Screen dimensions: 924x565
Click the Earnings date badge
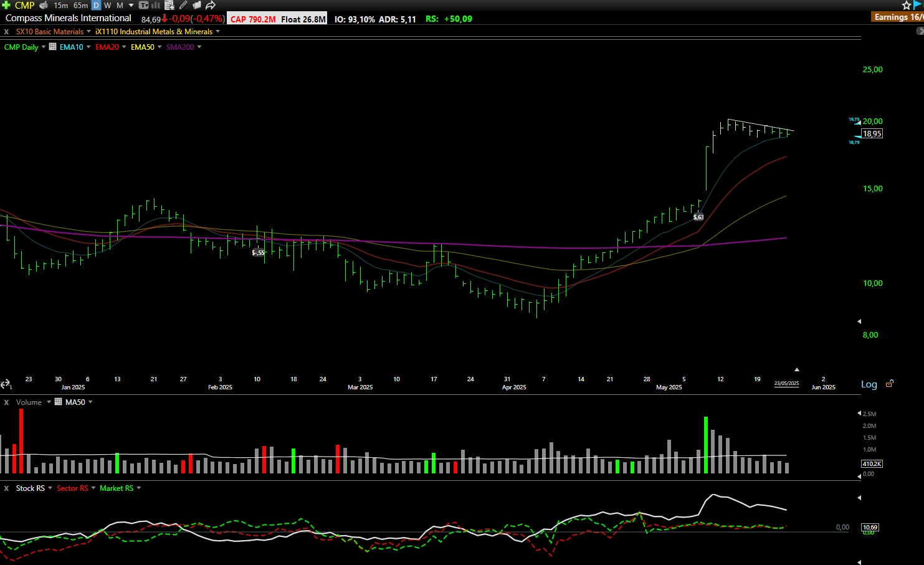898,17
